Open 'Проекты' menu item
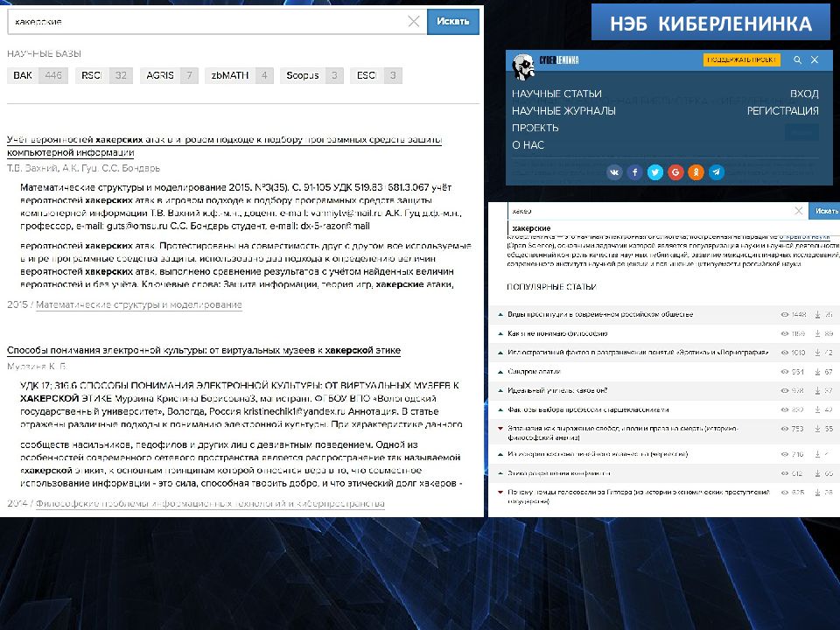840x630 pixels. coord(535,128)
